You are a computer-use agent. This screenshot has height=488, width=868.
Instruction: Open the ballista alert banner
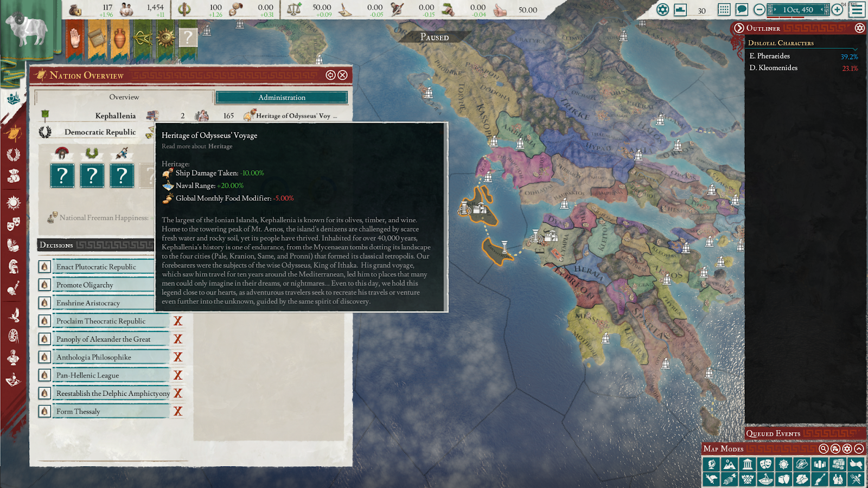[143, 40]
